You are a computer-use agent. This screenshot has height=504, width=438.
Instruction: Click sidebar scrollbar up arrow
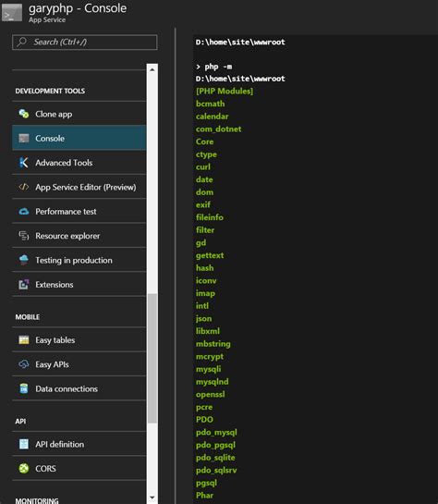[x=152, y=69]
